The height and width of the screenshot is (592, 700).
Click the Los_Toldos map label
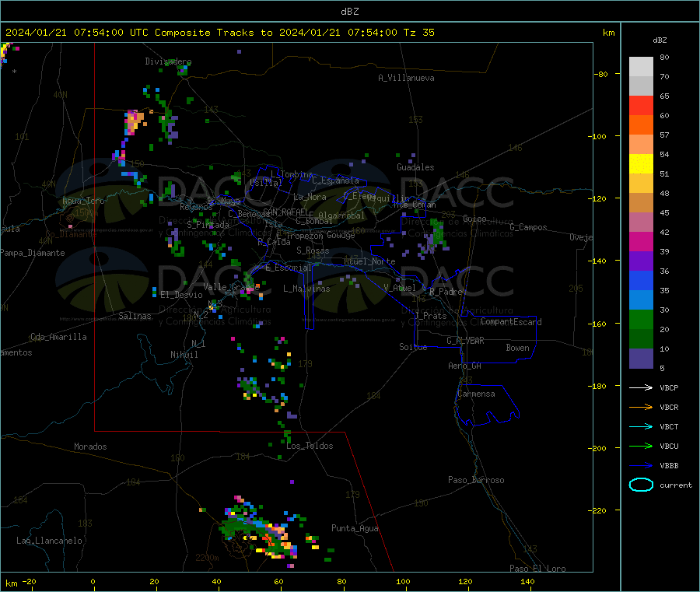(x=310, y=446)
